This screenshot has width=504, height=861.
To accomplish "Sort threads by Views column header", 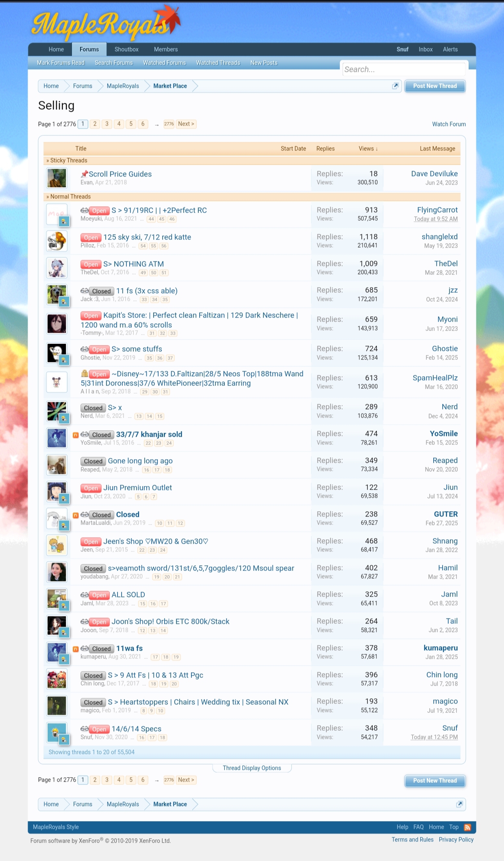I will click(x=368, y=148).
